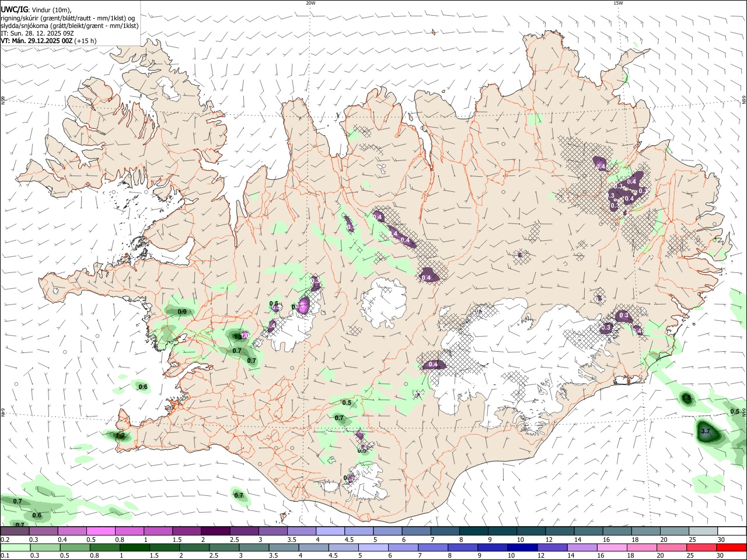Viewport: 747px width, 560px height.
Task: Click the bright pink snow swatch between 0.5 and 0.8
Action: point(100,531)
